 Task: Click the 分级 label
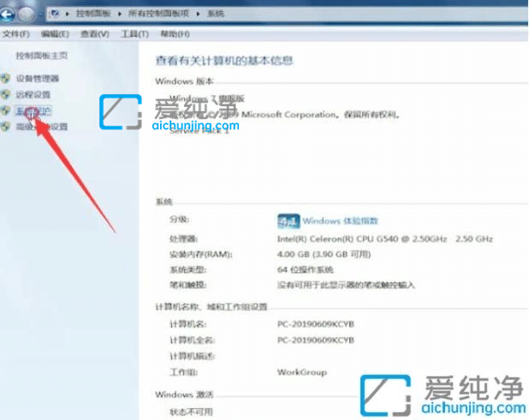pos(179,220)
